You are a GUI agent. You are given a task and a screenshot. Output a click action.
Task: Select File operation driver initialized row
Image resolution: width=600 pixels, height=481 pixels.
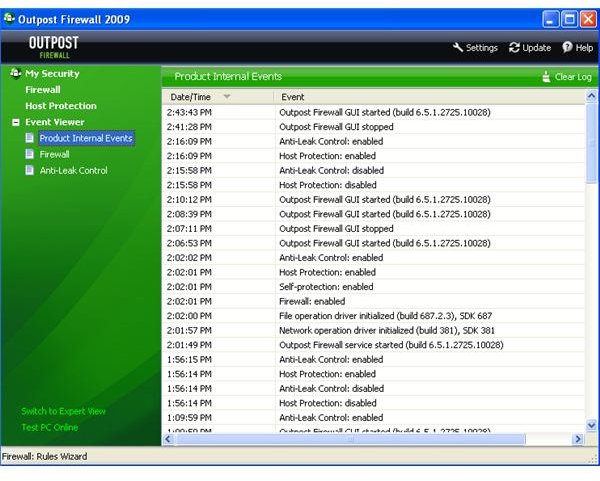373,316
